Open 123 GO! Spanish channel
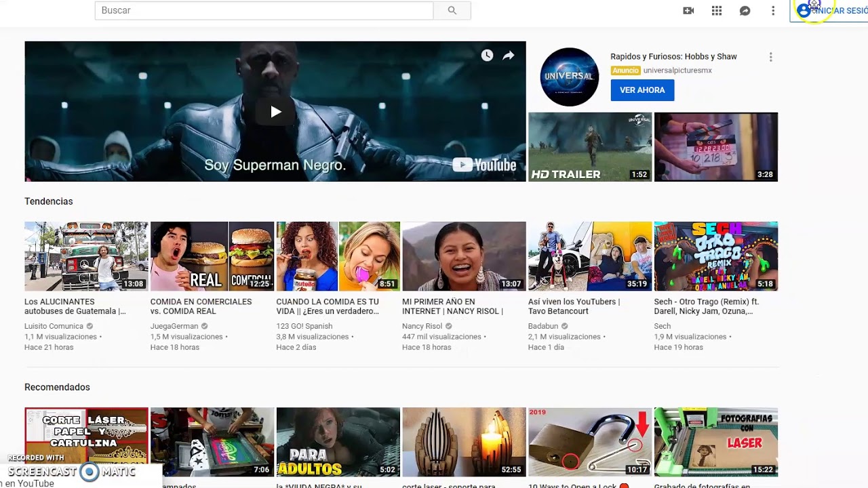868x488 pixels. (x=304, y=326)
